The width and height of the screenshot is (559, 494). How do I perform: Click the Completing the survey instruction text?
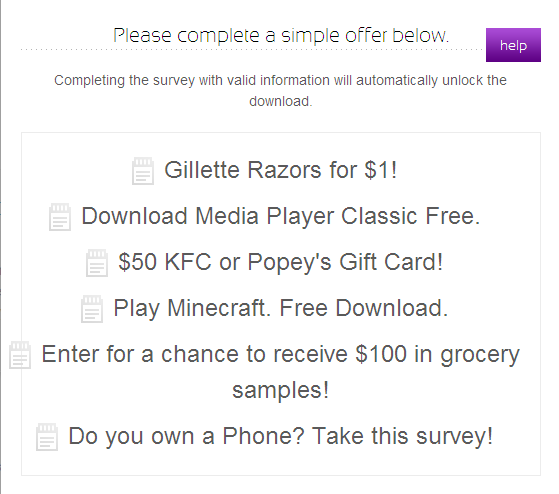(281, 91)
